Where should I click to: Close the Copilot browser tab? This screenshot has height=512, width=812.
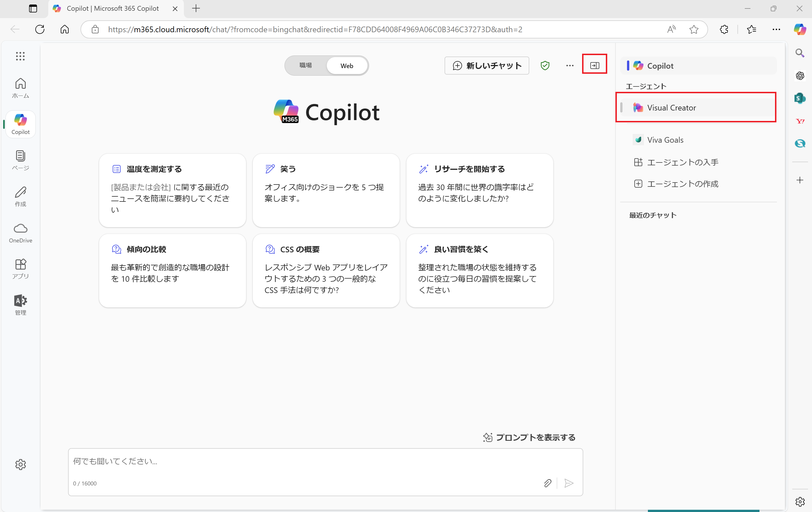tap(175, 9)
